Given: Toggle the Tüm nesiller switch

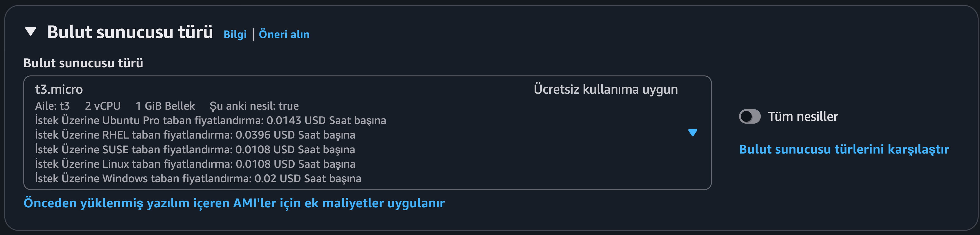Looking at the screenshot, I should pyautogui.click(x=749, y=116).
